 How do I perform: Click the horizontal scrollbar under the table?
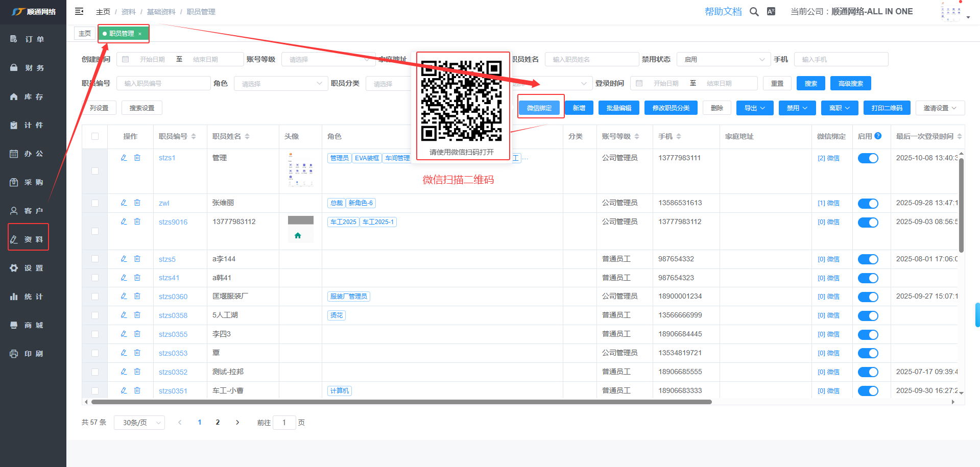[401, 402]
